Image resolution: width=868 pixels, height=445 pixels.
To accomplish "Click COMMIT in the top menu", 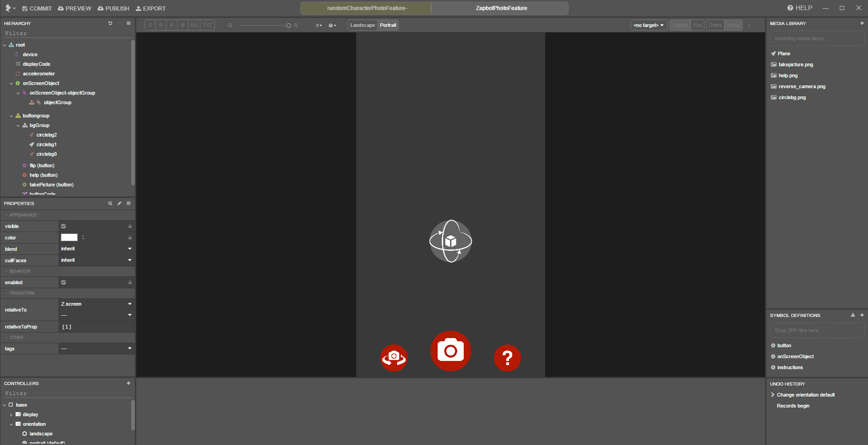I will coord(37,8).
